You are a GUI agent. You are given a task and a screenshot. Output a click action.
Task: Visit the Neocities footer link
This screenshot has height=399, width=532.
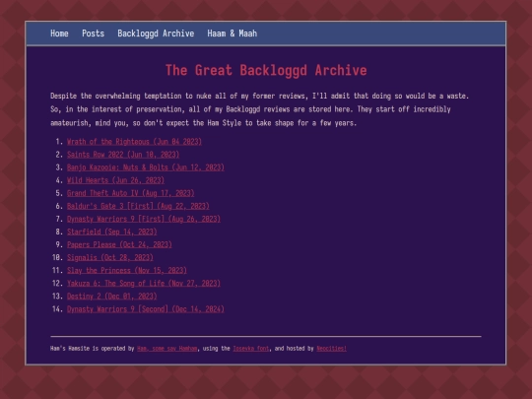(x=331, y=349)
